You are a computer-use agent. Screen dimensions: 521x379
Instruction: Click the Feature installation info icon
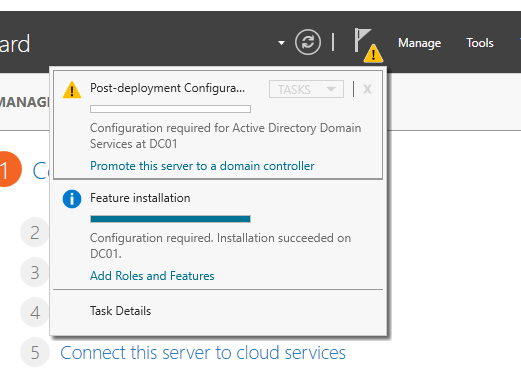(72, 199)
